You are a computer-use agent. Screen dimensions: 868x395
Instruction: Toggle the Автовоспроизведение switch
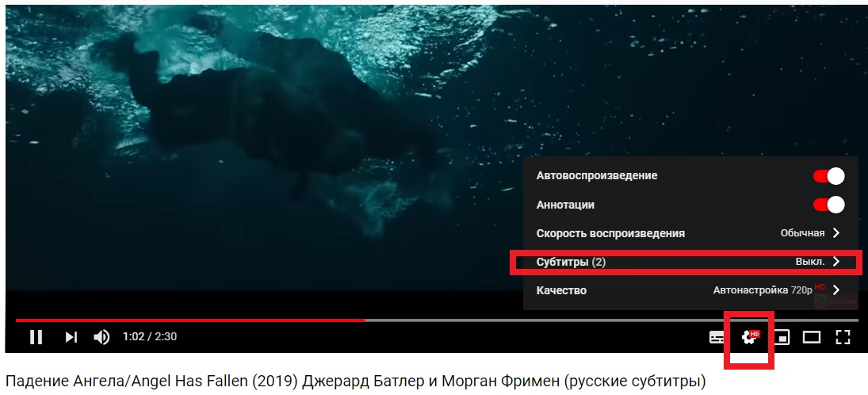[x=828, y=176]
